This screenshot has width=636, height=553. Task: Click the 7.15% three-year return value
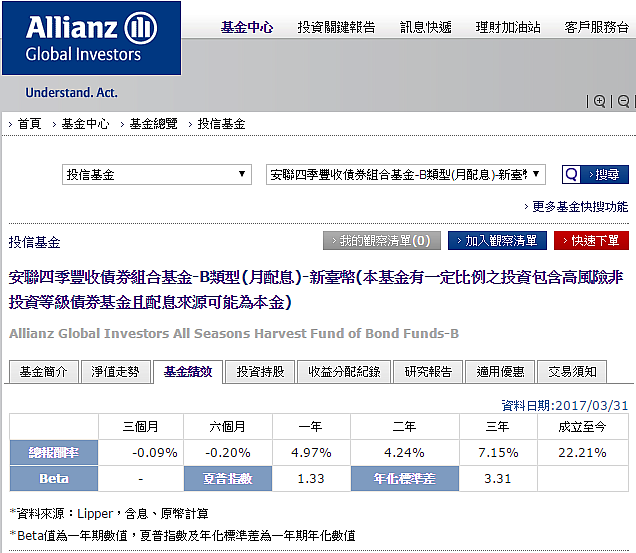498,452
